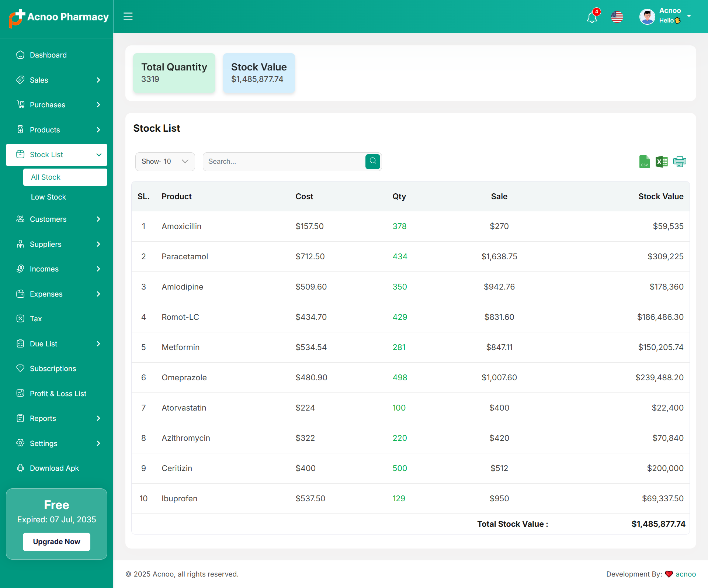The width and height of the screenshot is (708, 588).
Task: Open the notifications bell
Action: coord(592,17)
